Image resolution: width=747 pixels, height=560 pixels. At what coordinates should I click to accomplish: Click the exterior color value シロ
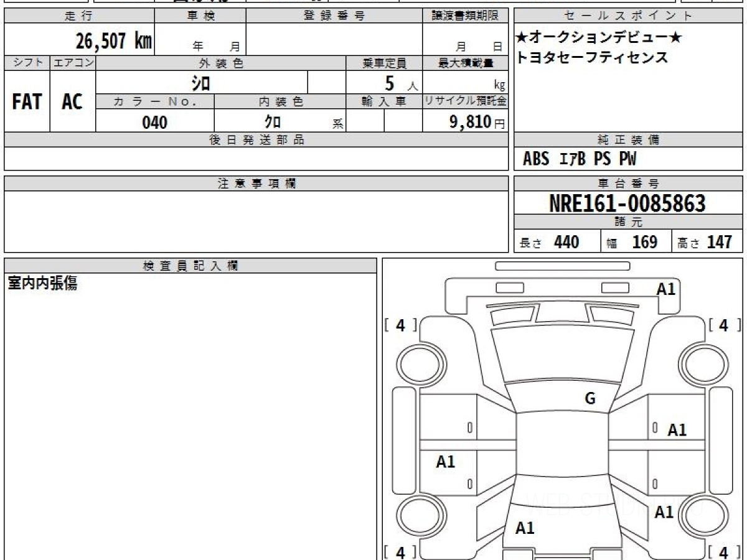click(200, 82)
